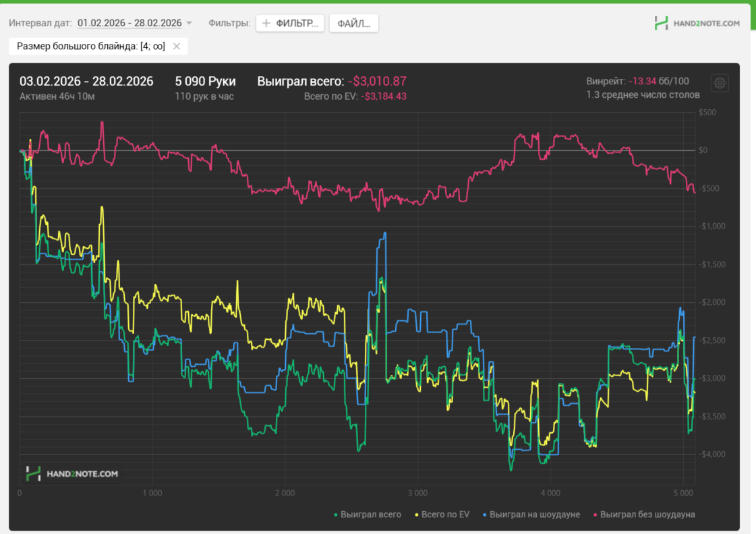Click the -$4,000 y-axis label
The width and height of the screenshot is (756, 534).
[711, 454]
